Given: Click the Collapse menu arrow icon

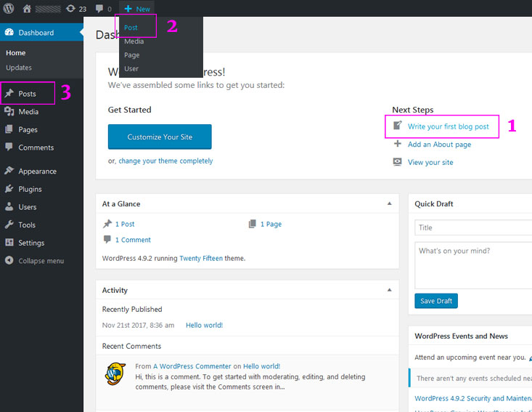Looking at the screenshot, I should coord(9,260).
